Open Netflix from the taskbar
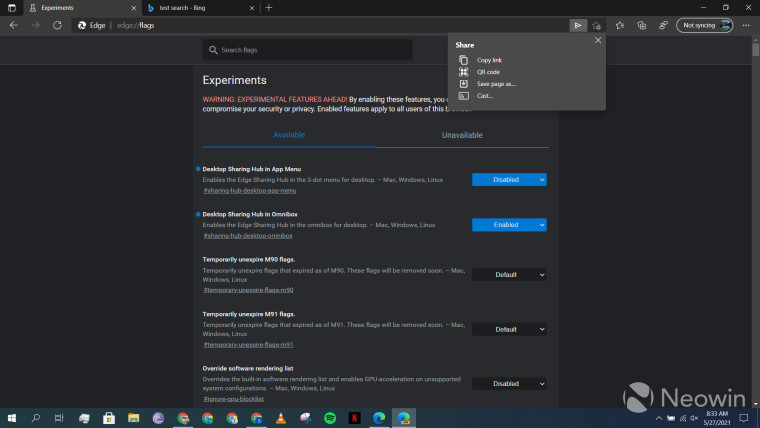 tap(354, 418)
